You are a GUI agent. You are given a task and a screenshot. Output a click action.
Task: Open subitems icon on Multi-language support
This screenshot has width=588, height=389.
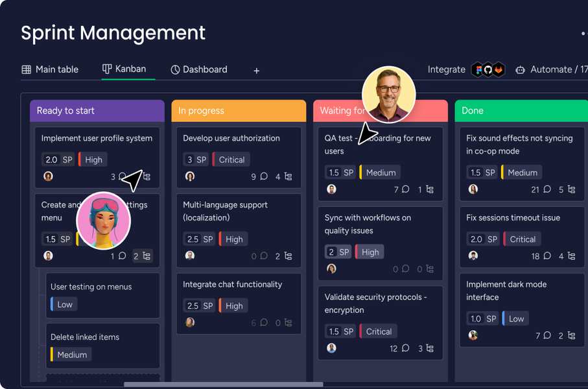(x=288, y=256)
